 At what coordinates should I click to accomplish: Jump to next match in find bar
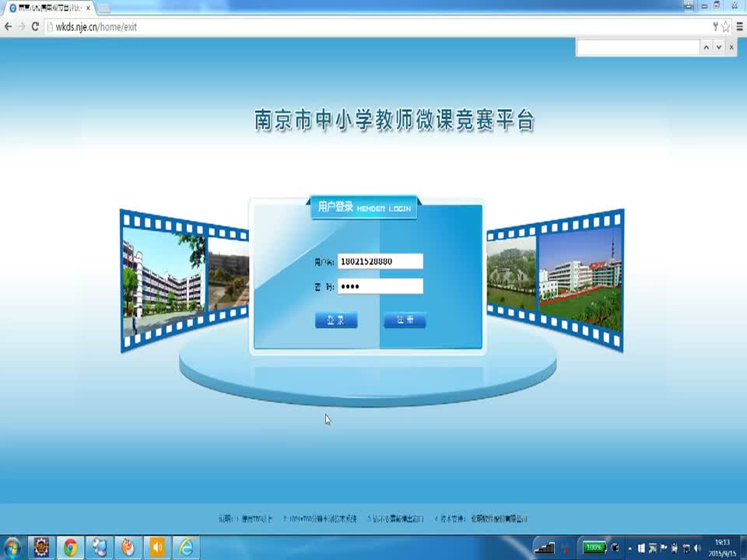(x=719, y=47)
